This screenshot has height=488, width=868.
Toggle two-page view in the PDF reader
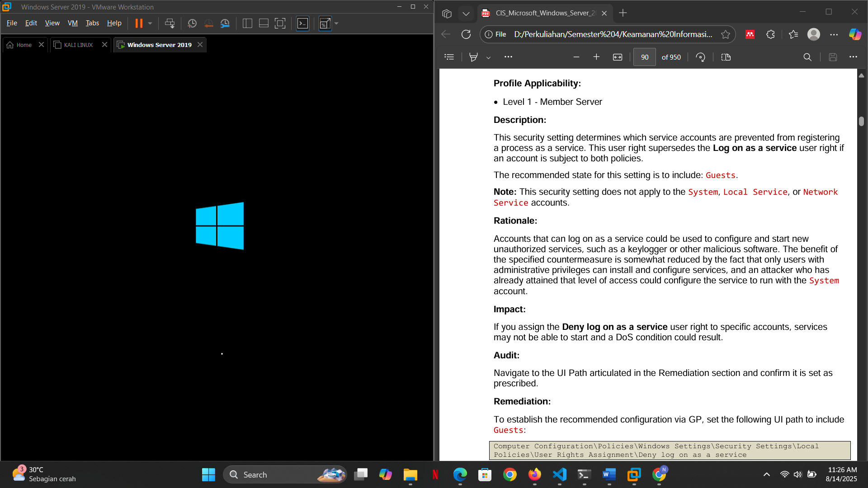point(726,57)
